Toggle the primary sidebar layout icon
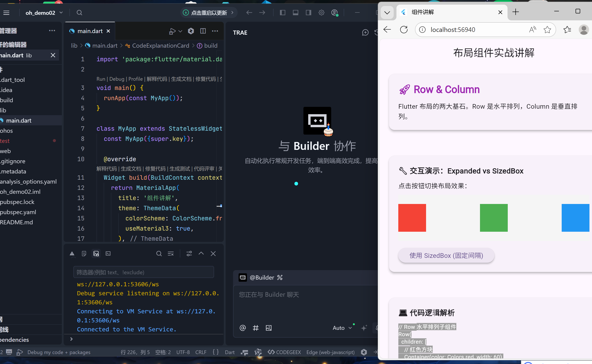 pyautogui.click(x=283, y=12)
